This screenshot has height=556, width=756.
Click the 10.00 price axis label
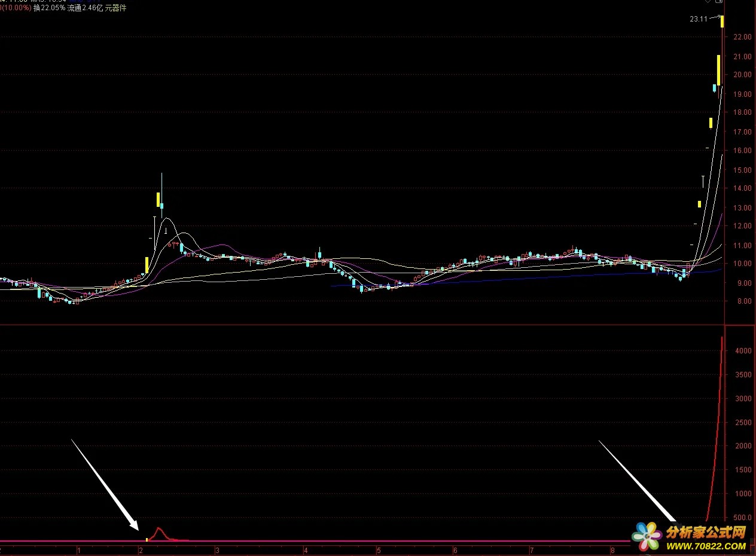click(742, 264)
